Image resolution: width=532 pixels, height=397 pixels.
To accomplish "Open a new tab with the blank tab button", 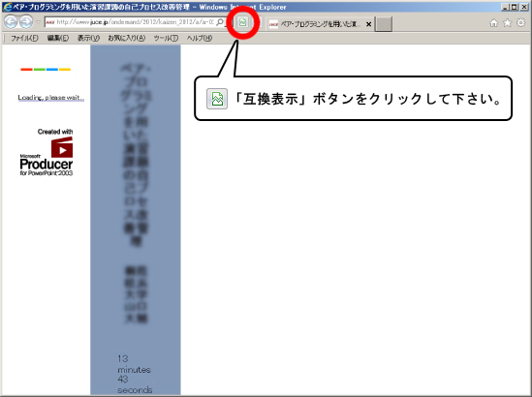I will (384, 24).
